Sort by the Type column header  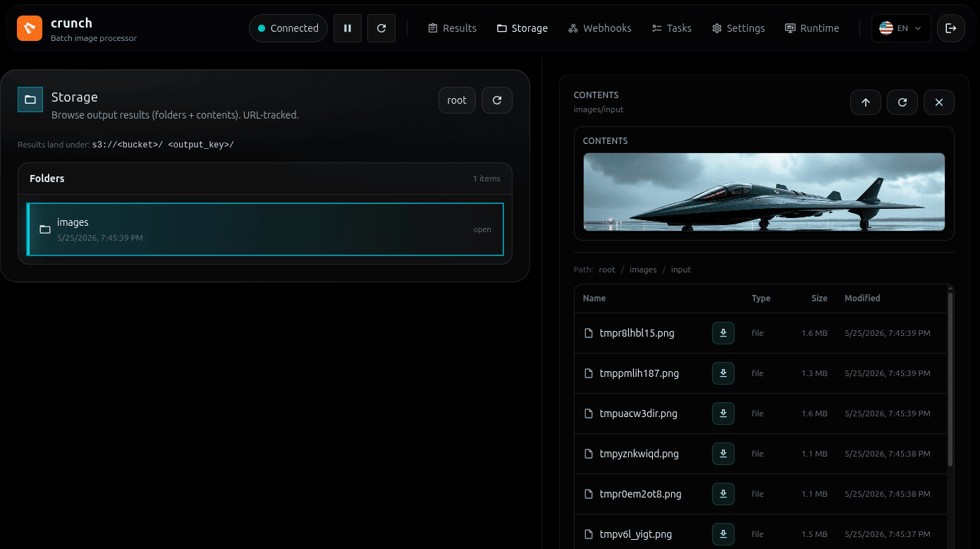pyautogui.click(x=761, y=298)
